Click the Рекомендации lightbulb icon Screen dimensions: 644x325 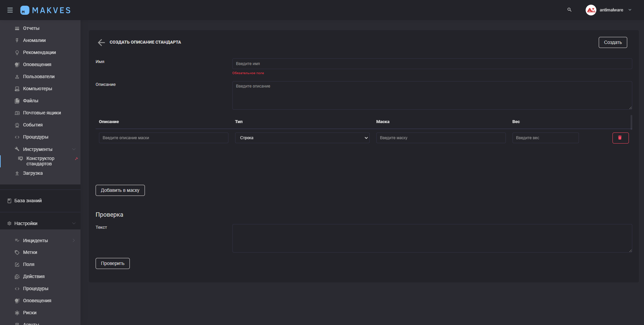pyautogui.click(x=17, y=53)
